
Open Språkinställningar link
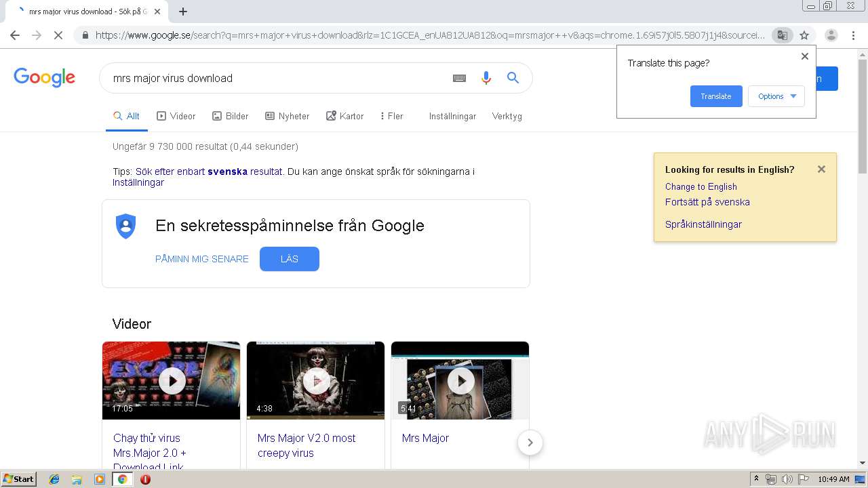click(x=703, y=224)
